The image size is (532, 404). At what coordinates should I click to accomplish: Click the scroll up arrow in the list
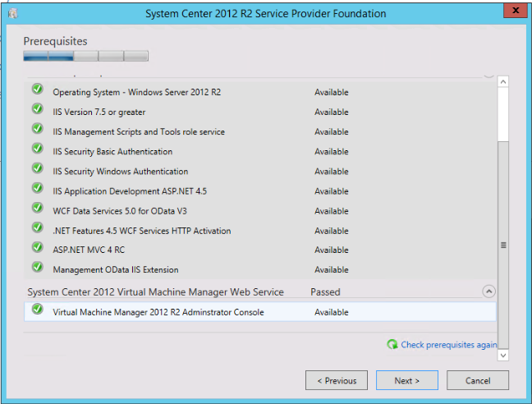click(x=503, y=82)
